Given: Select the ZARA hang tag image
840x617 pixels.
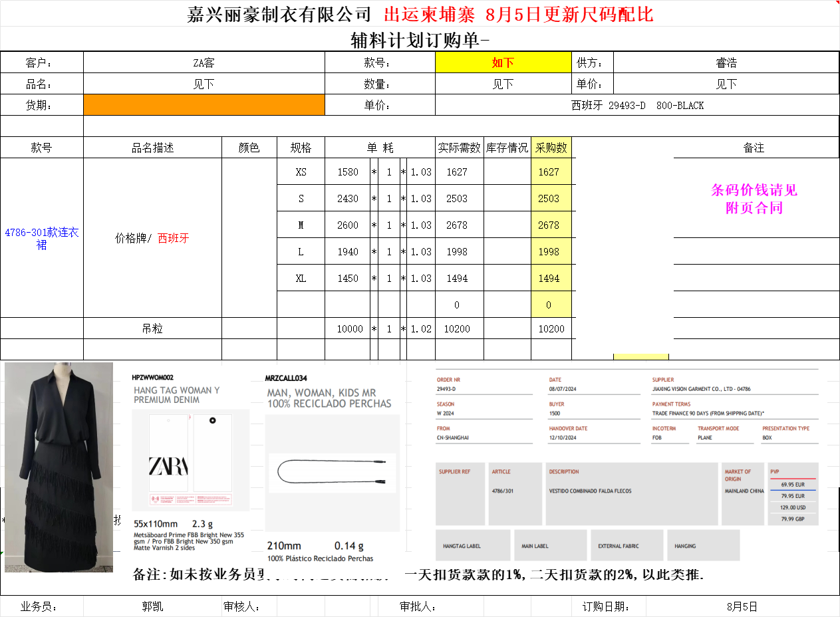Looking at the screenshot, I should click(x=190, y=459).
